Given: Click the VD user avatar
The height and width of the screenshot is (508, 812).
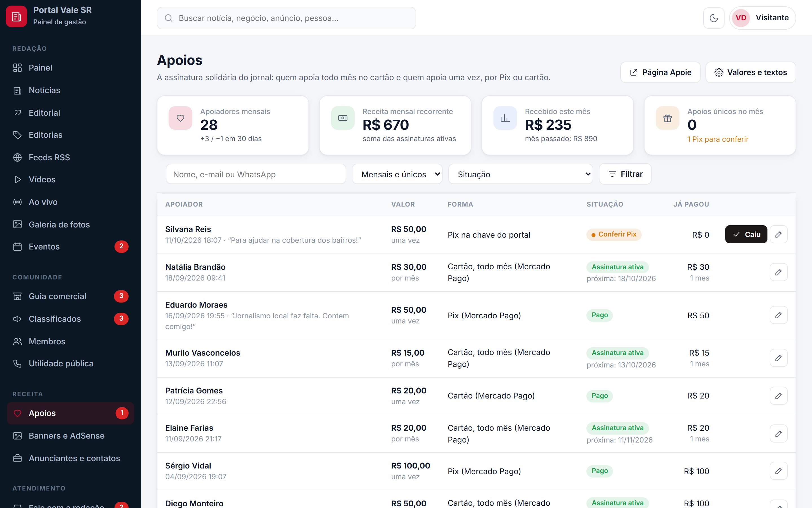Looking at the screenshot, I should pos(741,18).
